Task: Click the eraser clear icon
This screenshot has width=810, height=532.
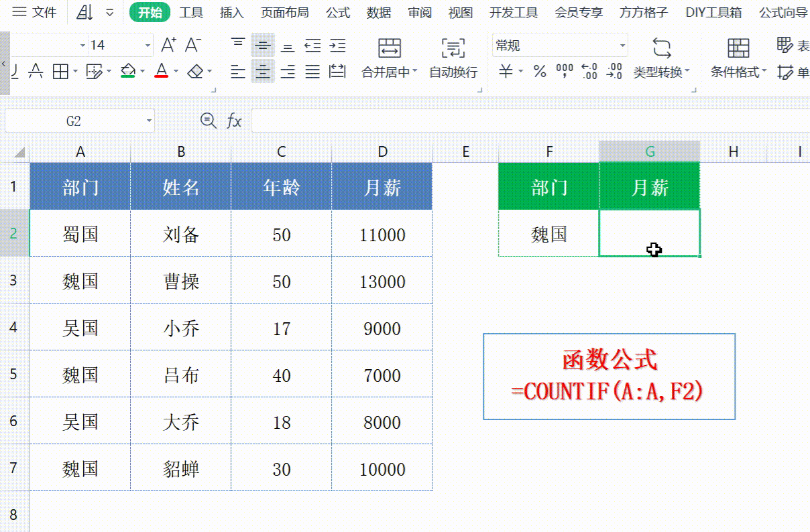Action: [195, 71]
